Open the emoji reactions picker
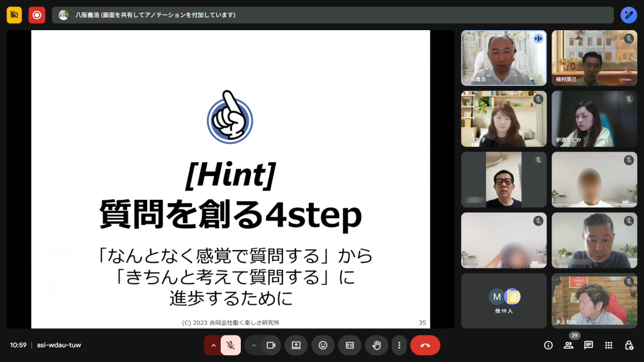 pos(323,345)
